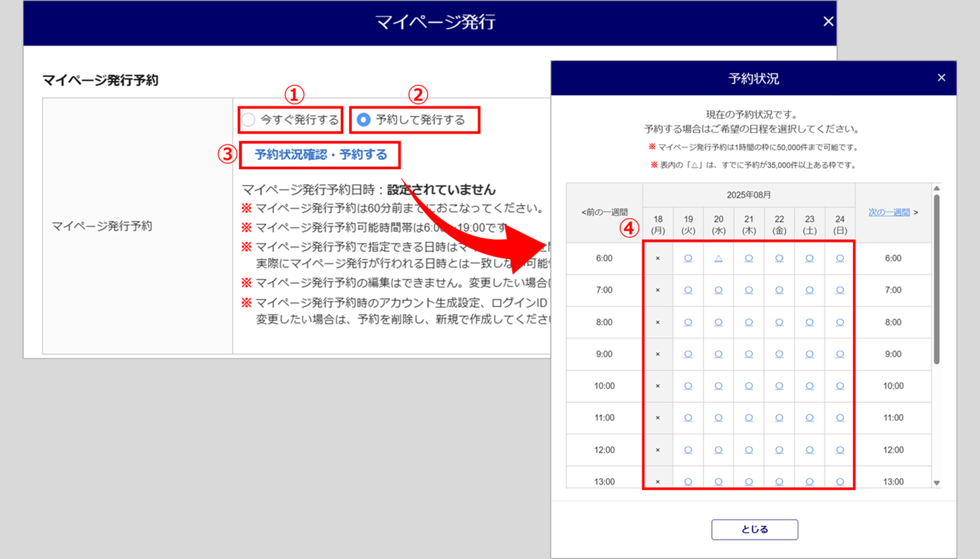Select the 19(火) 12:00 circle slot

coord(688,450)
